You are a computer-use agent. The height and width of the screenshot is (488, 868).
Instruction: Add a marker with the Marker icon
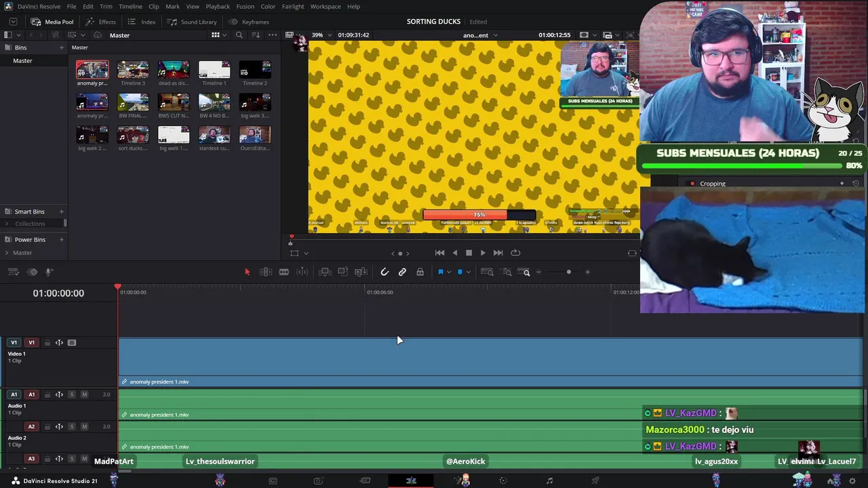click(460, 272)
